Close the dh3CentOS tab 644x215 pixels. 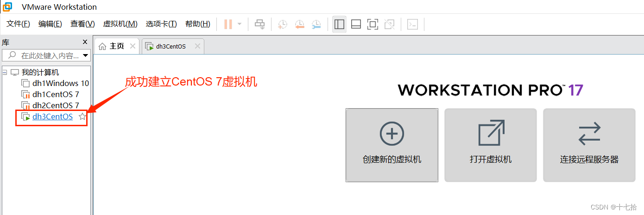point(197,46)
